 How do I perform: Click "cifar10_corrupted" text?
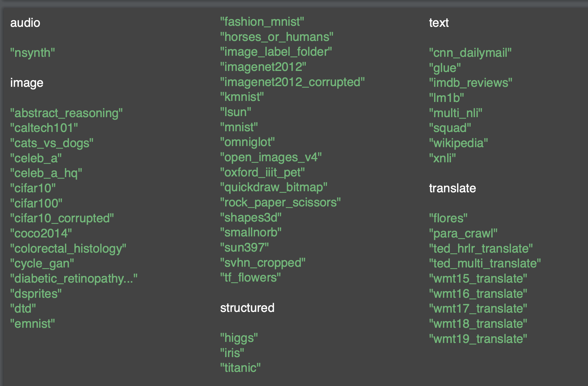pos(62,218)
